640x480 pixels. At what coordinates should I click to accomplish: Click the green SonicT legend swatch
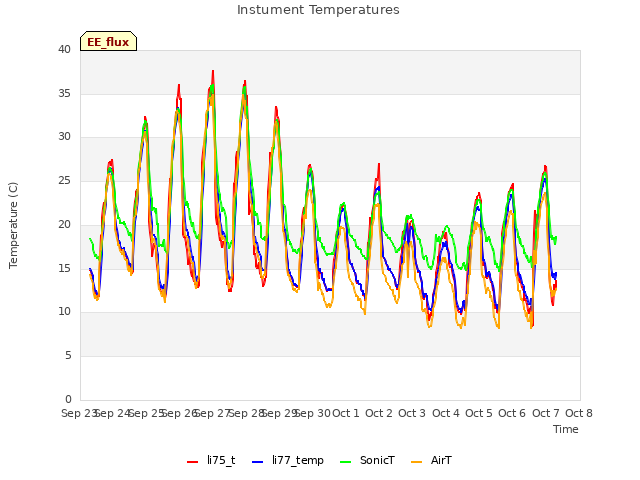[345, 462]
